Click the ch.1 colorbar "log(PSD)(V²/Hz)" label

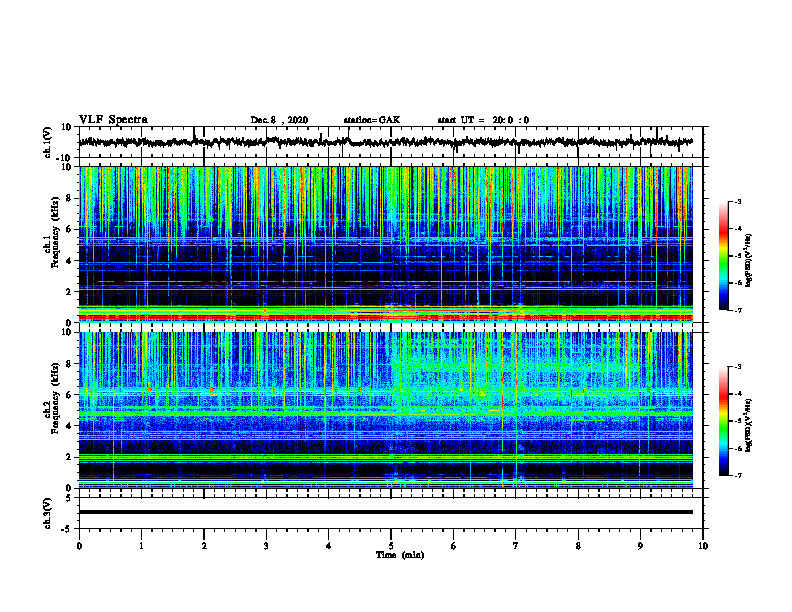coord(749,260)
